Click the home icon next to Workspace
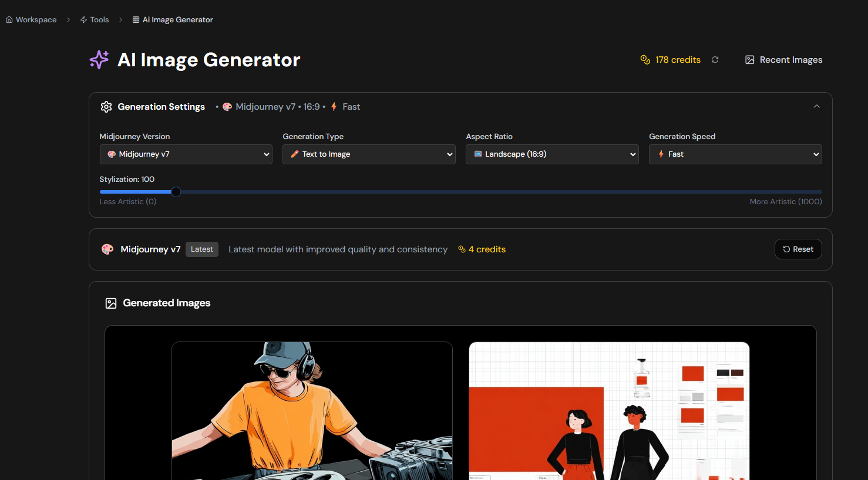This screenshot has width=868, height=480. coord(9,20)
